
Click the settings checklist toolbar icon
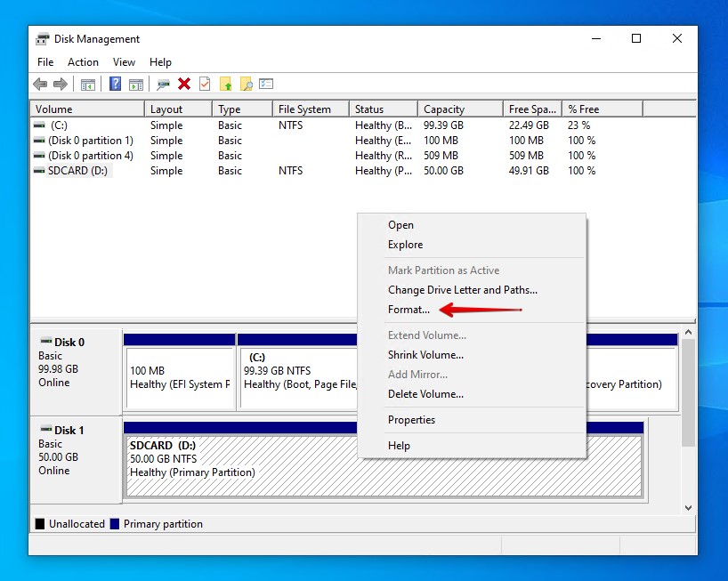click(x=266, y=85)
